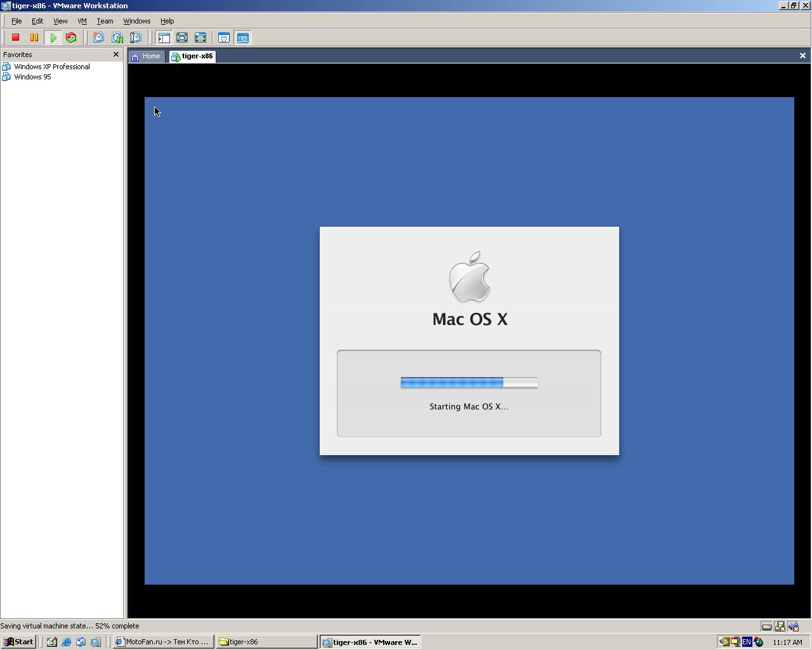
Task: Click the Saving virtual machine state status text
Action: [70, 626]
